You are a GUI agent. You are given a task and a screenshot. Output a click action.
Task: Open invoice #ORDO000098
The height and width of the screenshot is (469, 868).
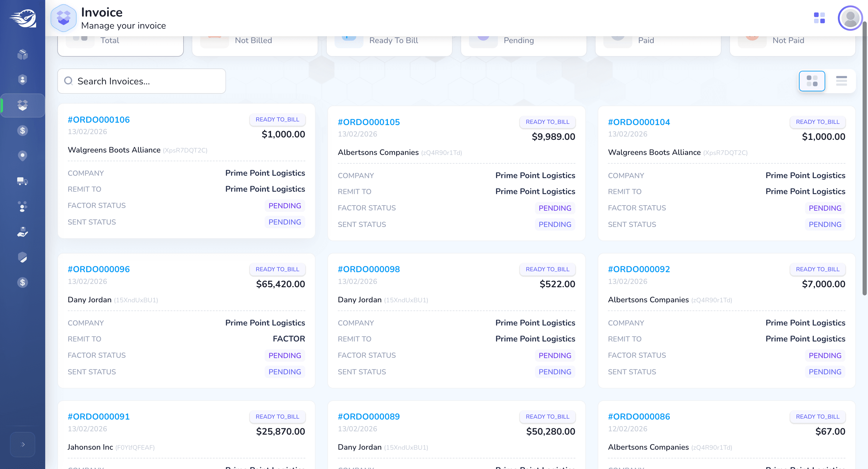[369, 269]
